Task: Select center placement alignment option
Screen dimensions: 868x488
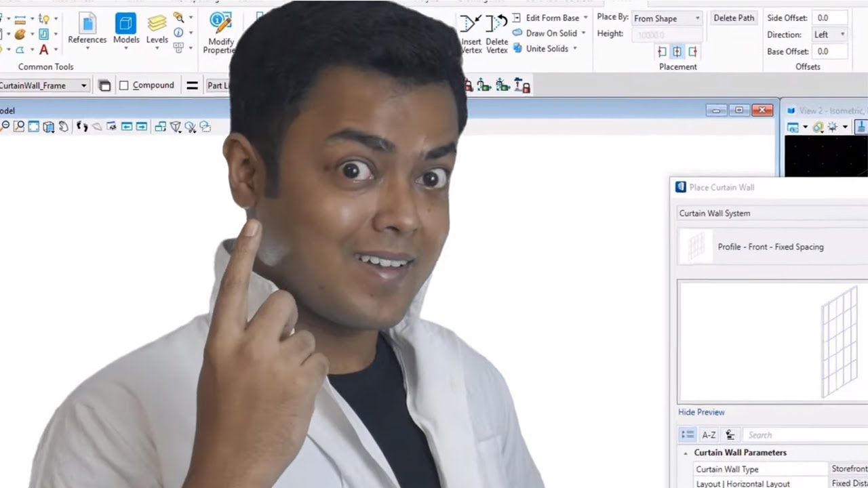Action: (x=677, y=52)
